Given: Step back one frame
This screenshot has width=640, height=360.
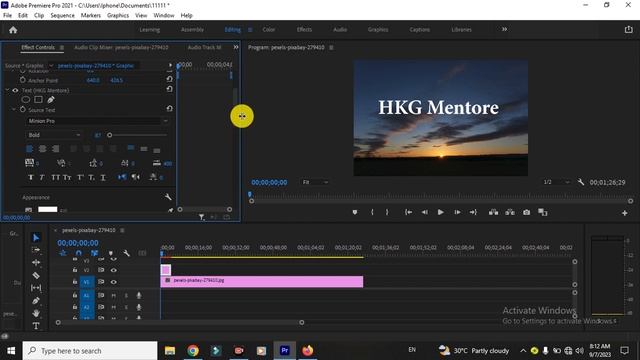Looking at the screenshot, I should (x=424, y=212).
